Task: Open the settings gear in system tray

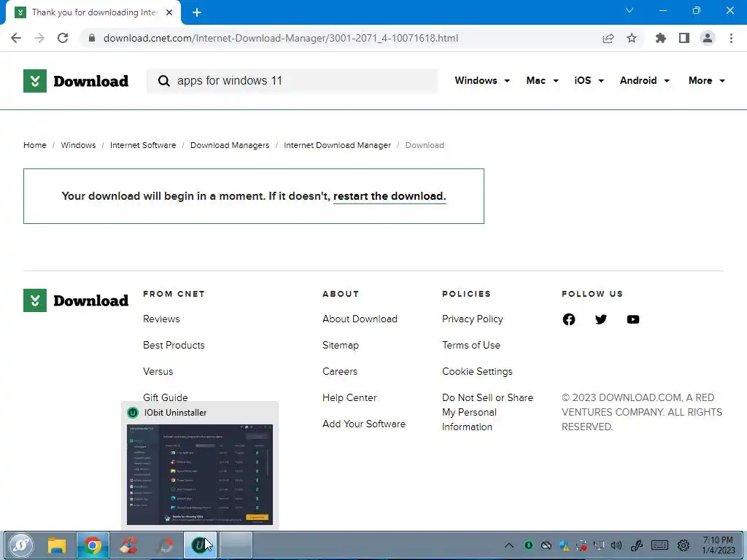Action: point(684,545)
